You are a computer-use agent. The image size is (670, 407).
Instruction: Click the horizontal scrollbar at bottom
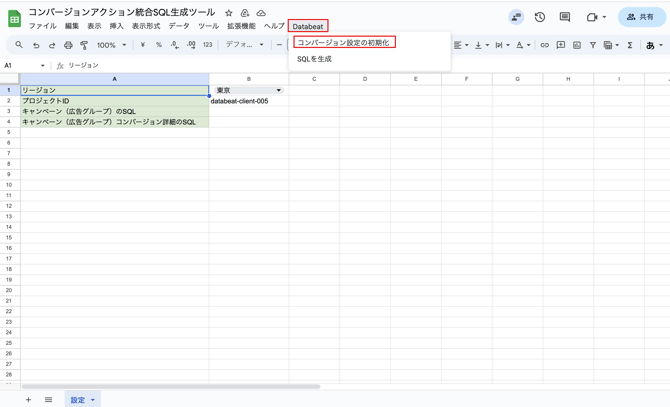[170, 386]
